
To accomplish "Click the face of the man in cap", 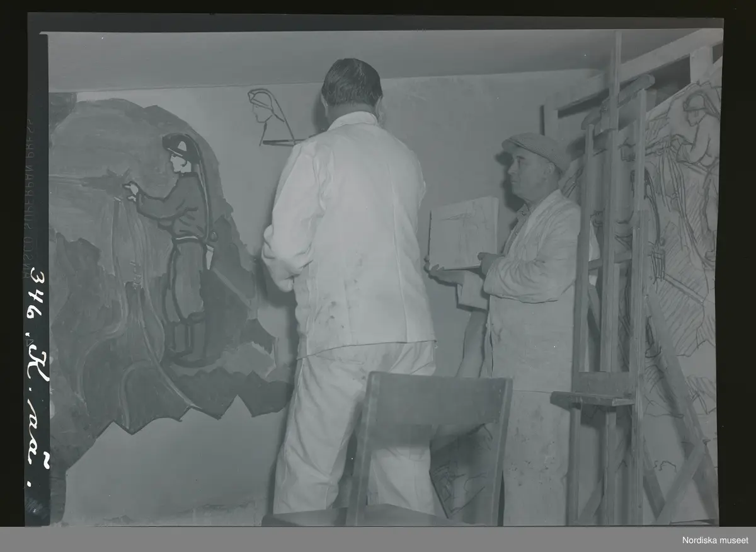I will [524, 176].
